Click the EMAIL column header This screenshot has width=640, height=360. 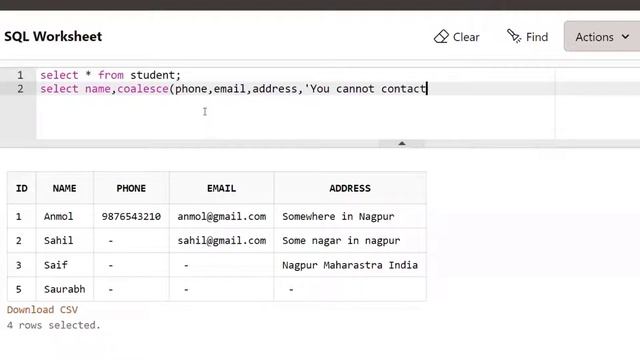(x=221, y=188)
